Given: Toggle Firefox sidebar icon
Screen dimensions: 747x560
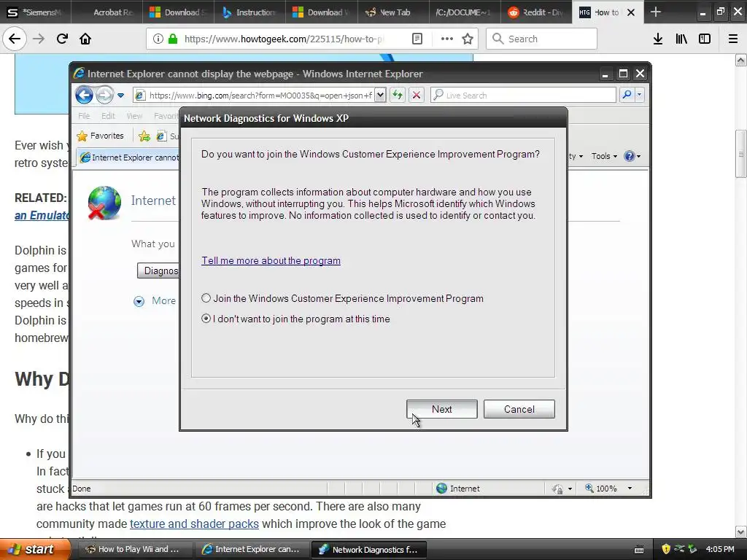Looking at the screenshot, I should point(705,39).
